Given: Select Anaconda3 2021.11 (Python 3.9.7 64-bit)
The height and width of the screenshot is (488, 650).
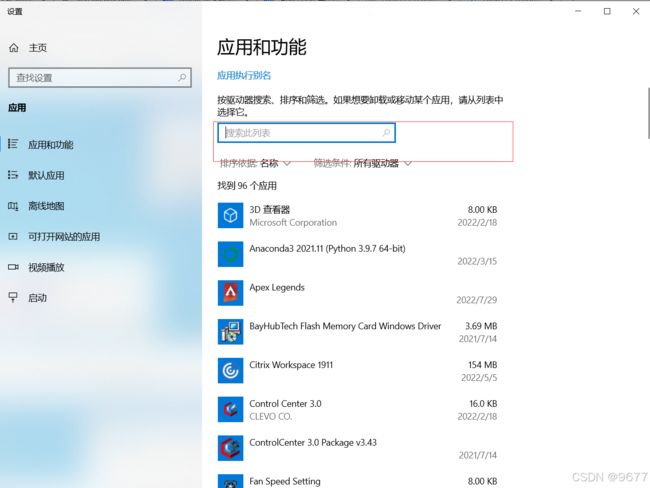Looking at the screenshot, I should [x=357, y=254].
